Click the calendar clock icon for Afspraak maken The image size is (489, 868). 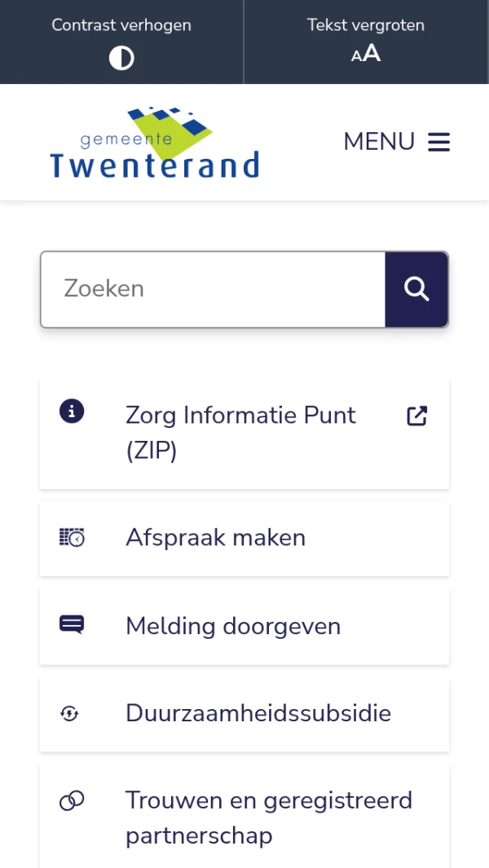[x=72, y=538]
